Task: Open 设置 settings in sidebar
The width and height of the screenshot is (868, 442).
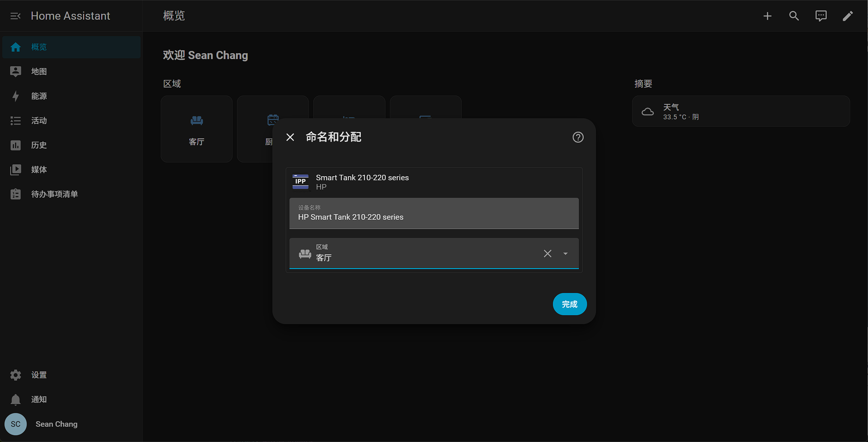Action: 71,375
